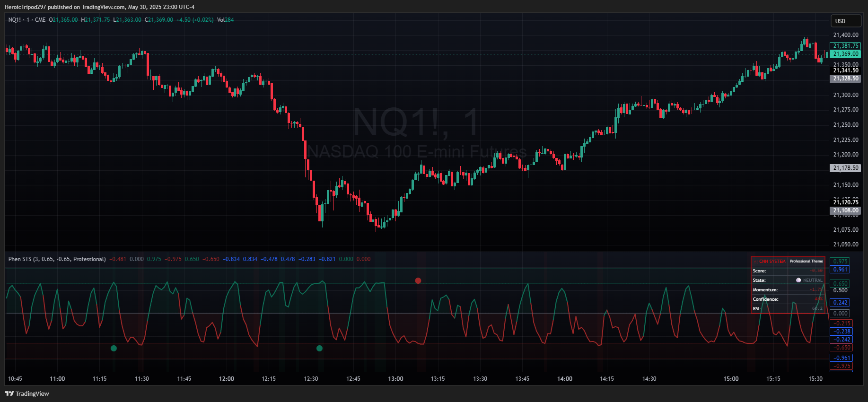
Task: Click the white NEUTRAL state circle icon
Action: [x=798, y=280]
